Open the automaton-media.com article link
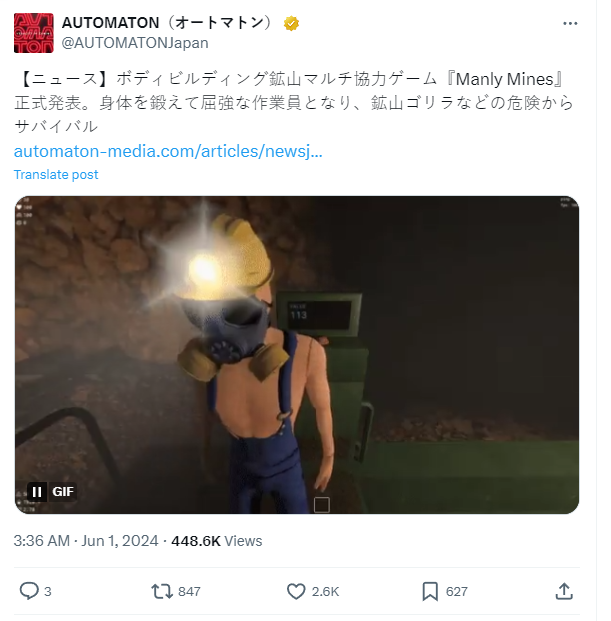The height and width of the screenshot is (621, 611). coord(168,151)
